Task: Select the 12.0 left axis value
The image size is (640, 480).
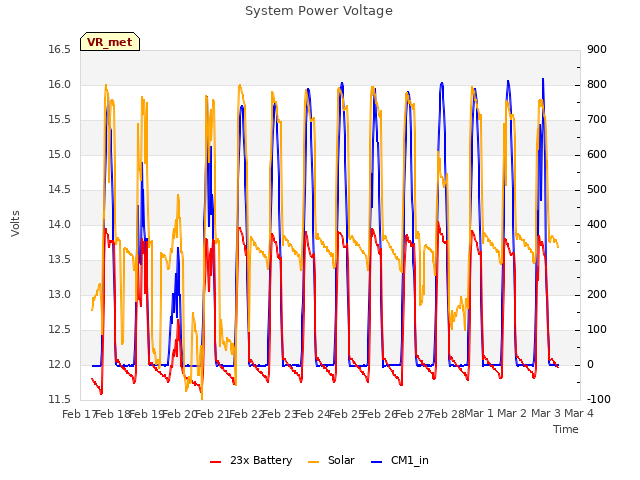Action: 60,364
